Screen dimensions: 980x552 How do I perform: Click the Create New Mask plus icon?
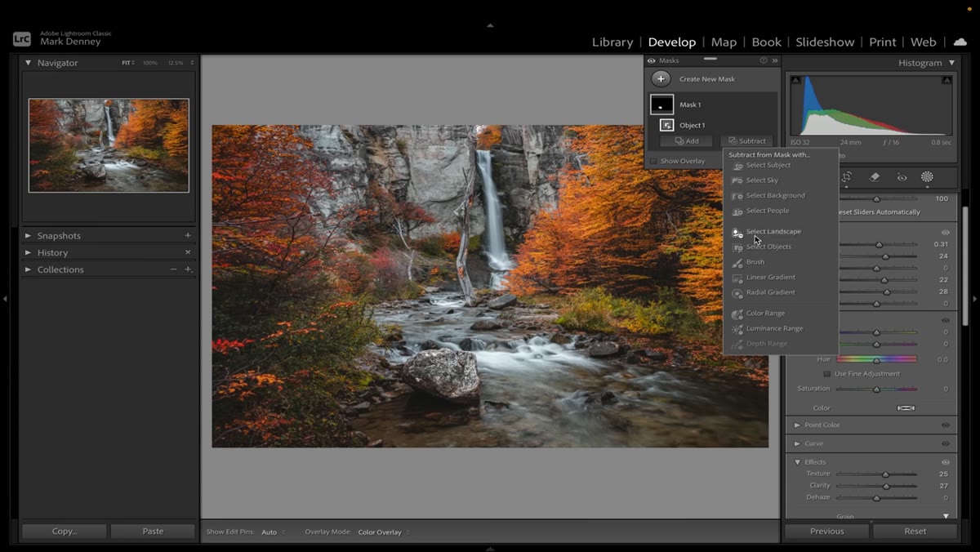pyautogui.click(x=661, y=78)
